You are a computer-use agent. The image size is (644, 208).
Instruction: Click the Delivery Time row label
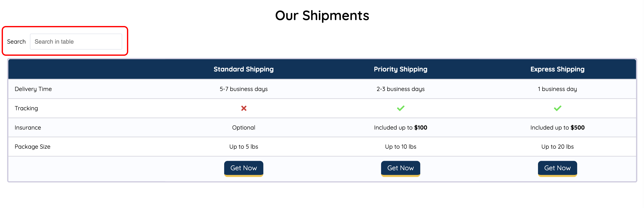(33, 89)
